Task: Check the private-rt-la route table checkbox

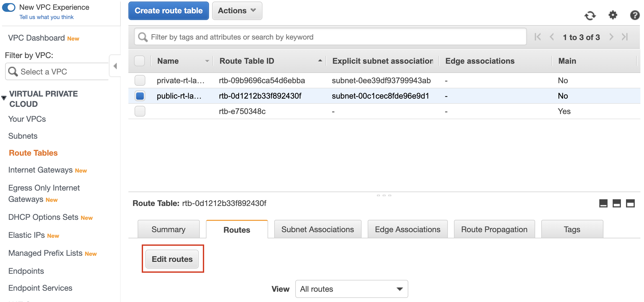Action: (x=140, y=80)
